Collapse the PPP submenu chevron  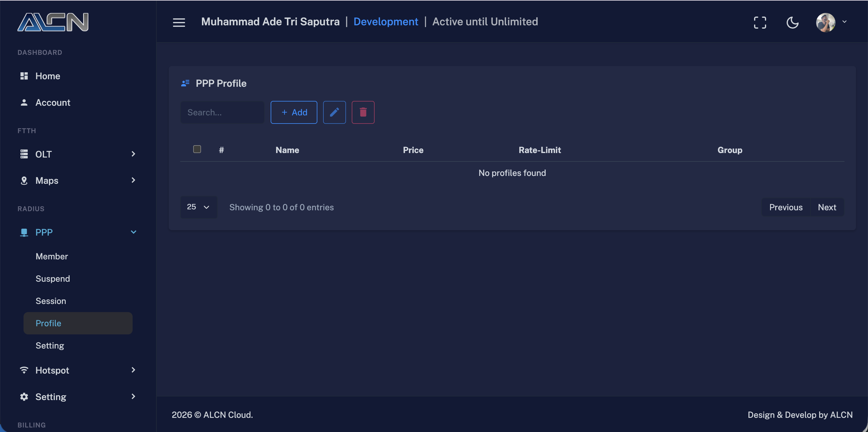pyautogui.click(x=134, y=232)
